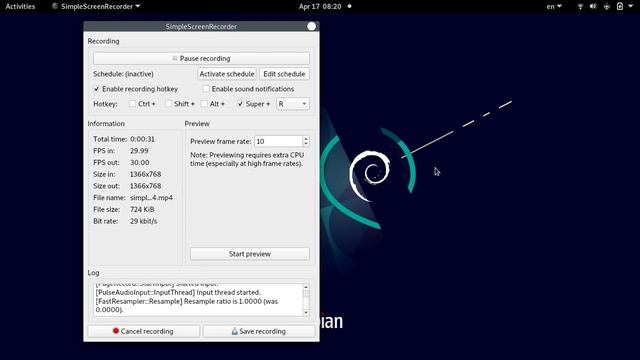Screen dimensions: 640x360
Task: Enable sound notifications
Action: 206,89
